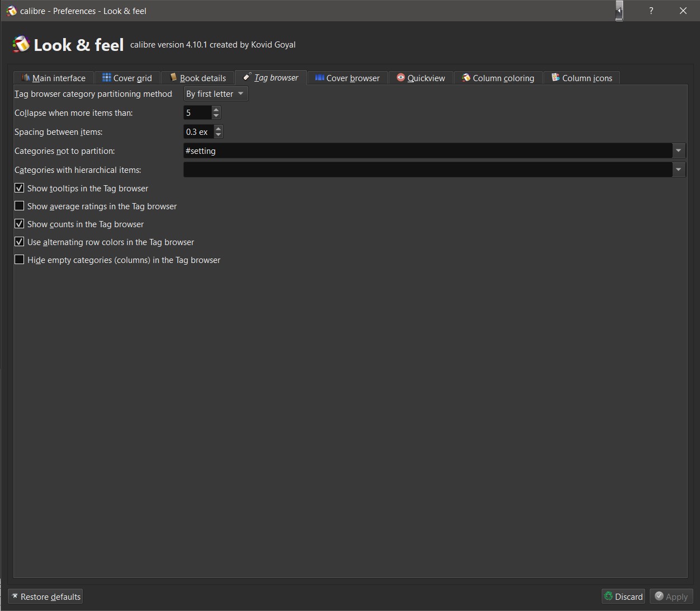700x611 pixels.
Task: Click the Spacing between items field
Action: click(199, 131)
